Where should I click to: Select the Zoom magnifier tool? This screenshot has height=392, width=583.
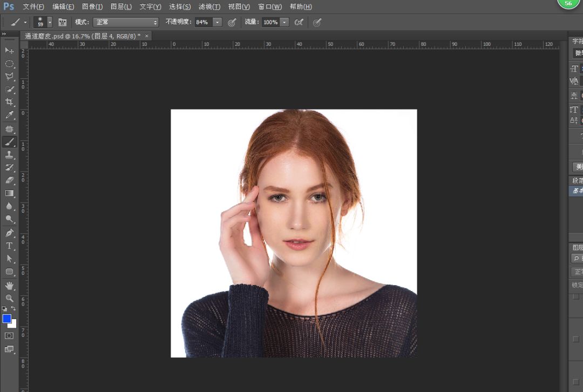(9, 298)
